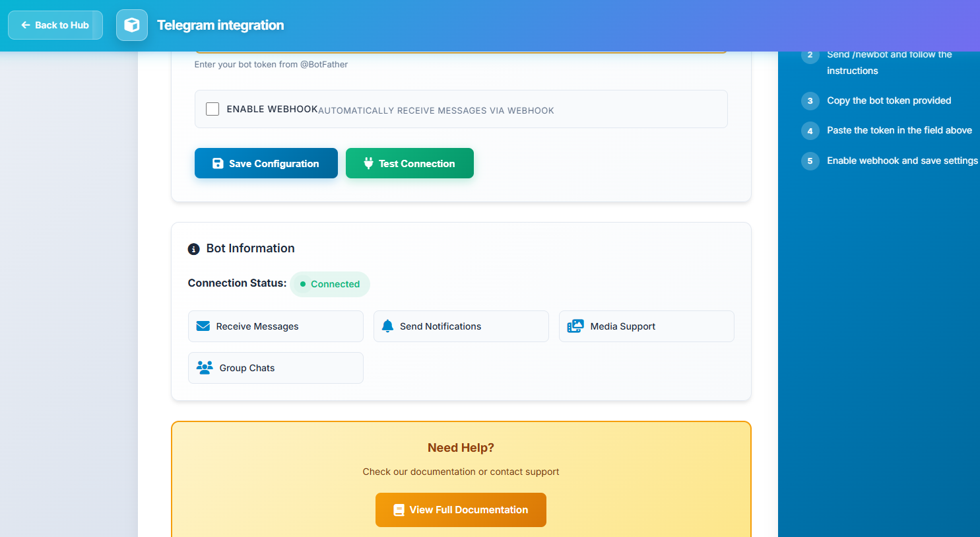Screen dimensions: 980x537
Task: Select the Receive Messages feature card
Action: [x=275, y=326]
